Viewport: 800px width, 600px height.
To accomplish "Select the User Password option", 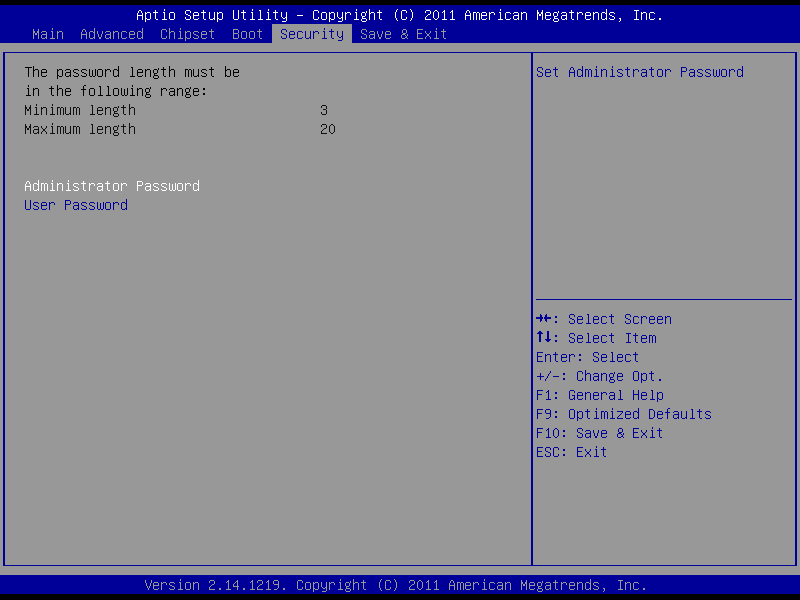I will [76, 205].
